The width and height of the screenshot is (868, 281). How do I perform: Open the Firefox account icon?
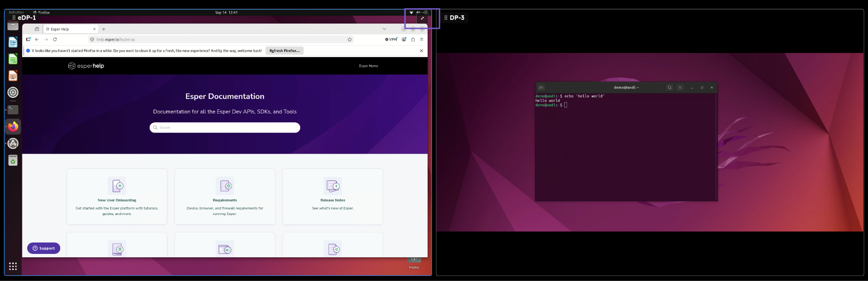pyautogui.click(x=404, y=39)
